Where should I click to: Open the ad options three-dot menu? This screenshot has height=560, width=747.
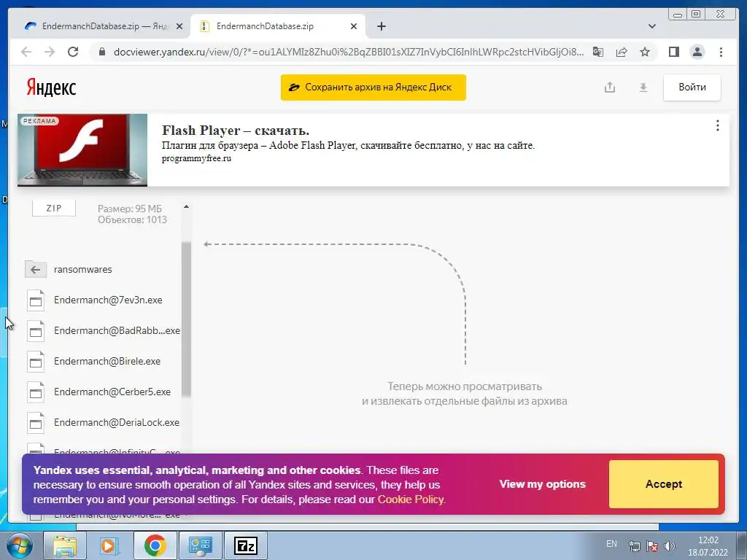(718, 125)
